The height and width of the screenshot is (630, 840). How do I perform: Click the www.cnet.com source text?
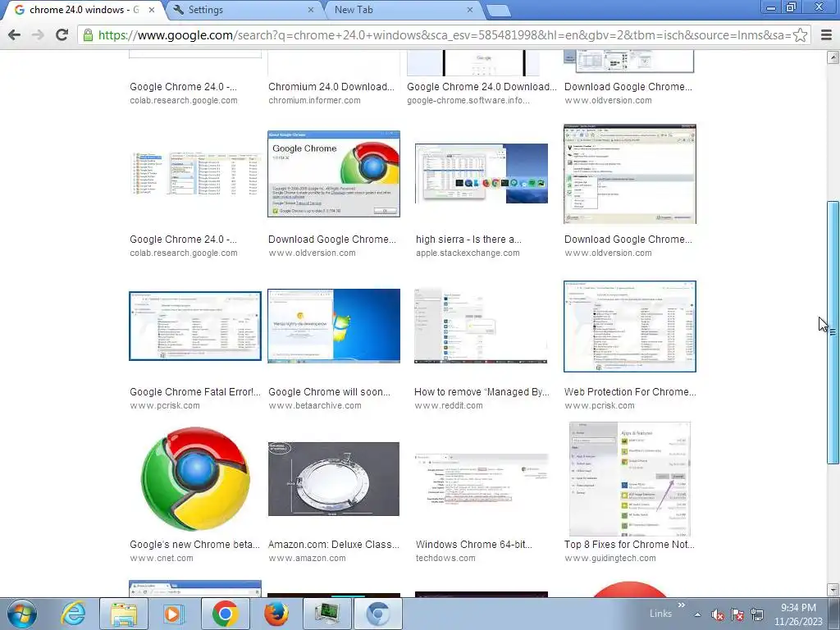[162, 558]
